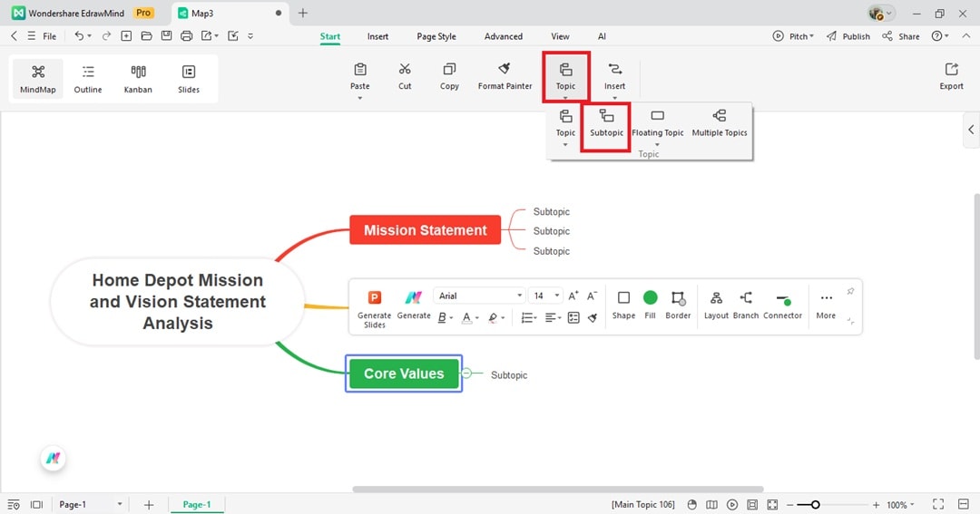Open the Kanban view

click(x=138, y=79)
